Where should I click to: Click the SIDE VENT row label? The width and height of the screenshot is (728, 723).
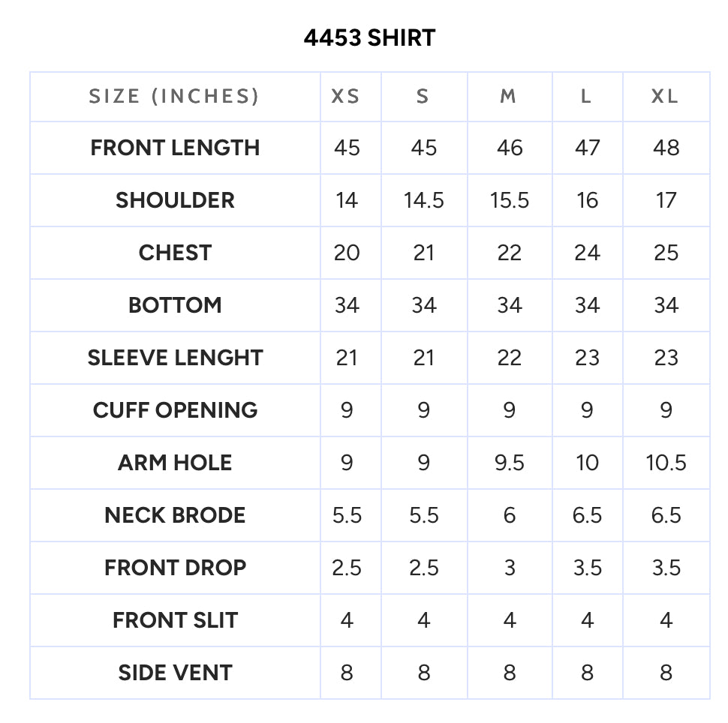click(x=175, y=673)
